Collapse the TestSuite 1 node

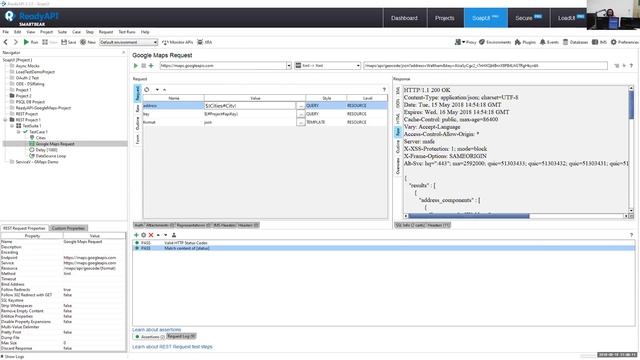coord(12,126)
